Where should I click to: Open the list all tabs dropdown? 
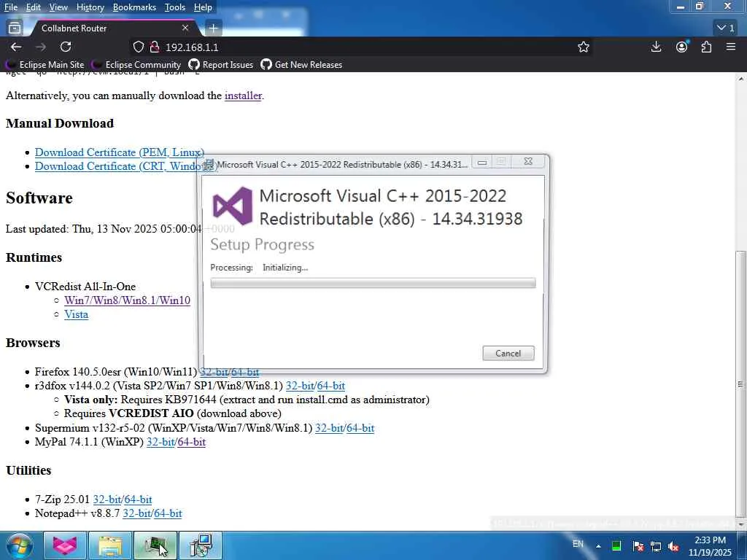(x=727, y=28)
